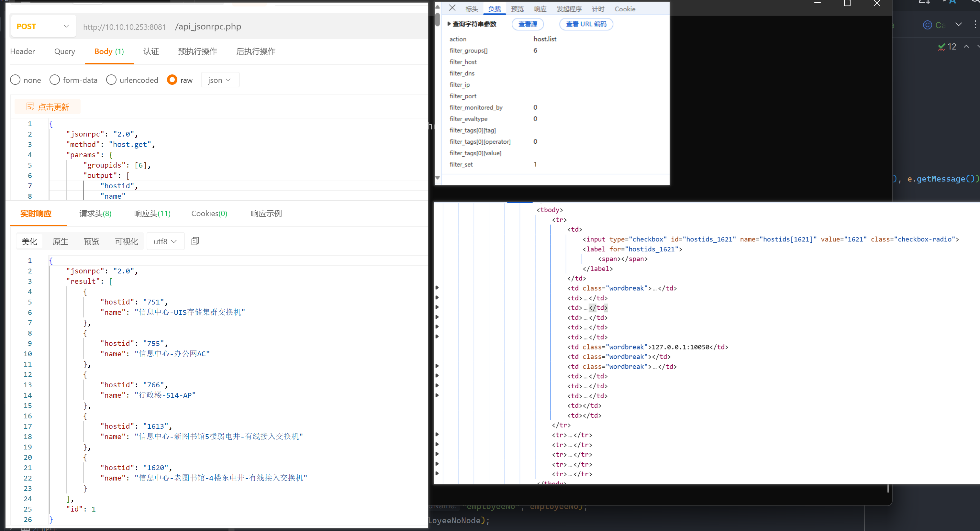
Task: Select the 美化 response view
Action: click(29, 241)
